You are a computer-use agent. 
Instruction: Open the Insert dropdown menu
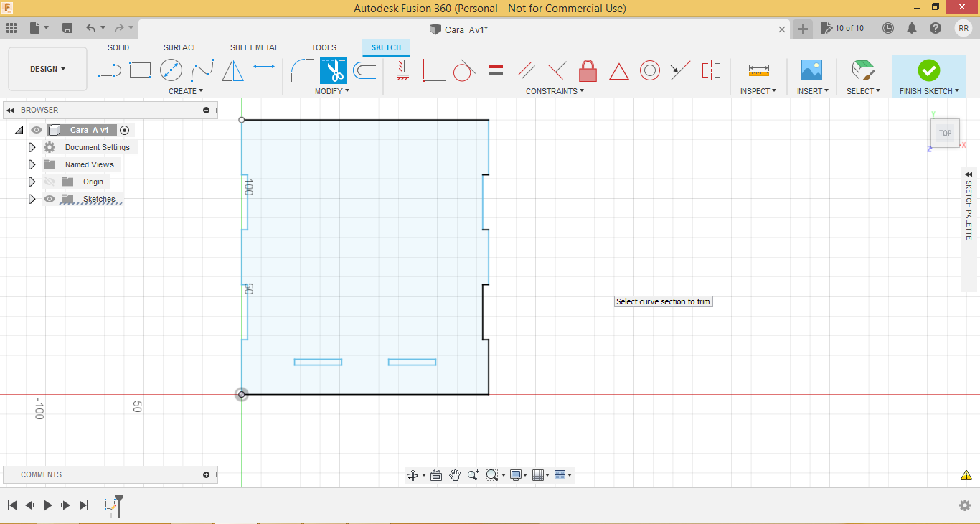click(812, 91)
